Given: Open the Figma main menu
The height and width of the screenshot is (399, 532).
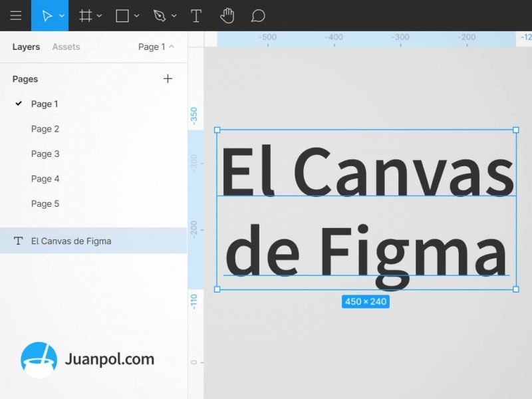Looking at the screenshot, I should pos(16,15).
